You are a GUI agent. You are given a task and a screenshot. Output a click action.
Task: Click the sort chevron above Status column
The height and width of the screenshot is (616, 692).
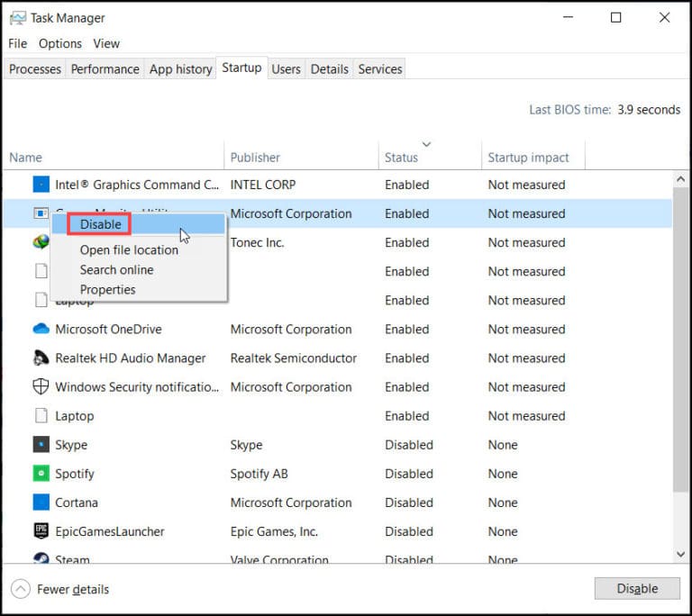coord(426,144)
